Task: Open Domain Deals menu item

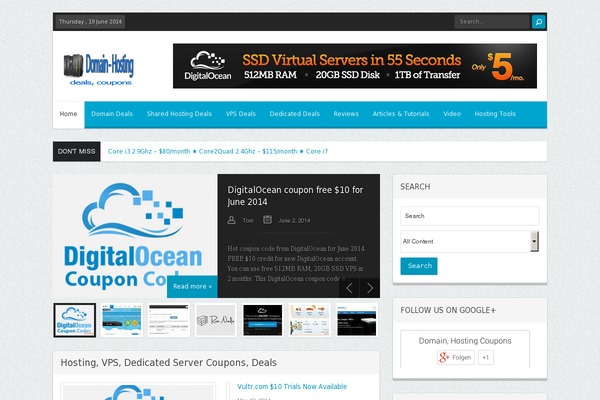Action: pos(112,114)
